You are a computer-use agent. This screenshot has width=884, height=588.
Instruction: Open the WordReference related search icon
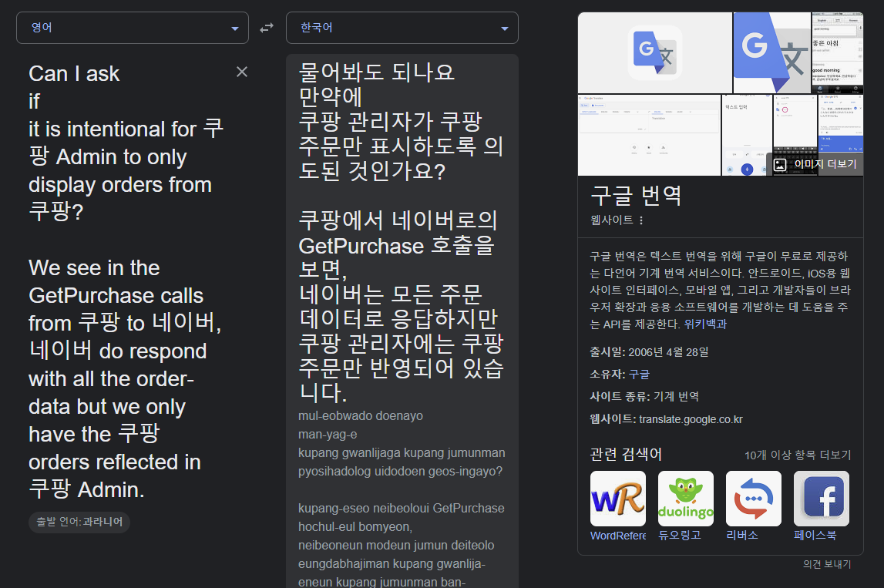click(618, 499)
